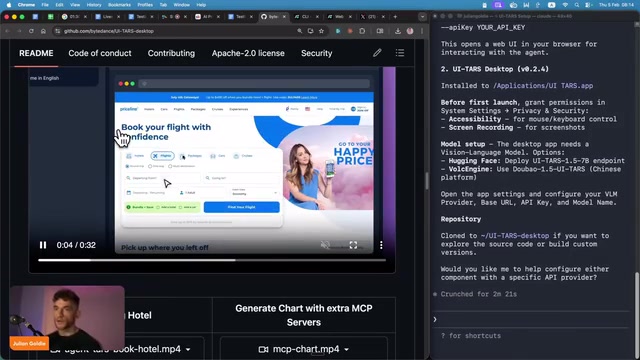
Task: Click "Crunched for 2m 21s" status in terminal
Action: tap(478, 294)
